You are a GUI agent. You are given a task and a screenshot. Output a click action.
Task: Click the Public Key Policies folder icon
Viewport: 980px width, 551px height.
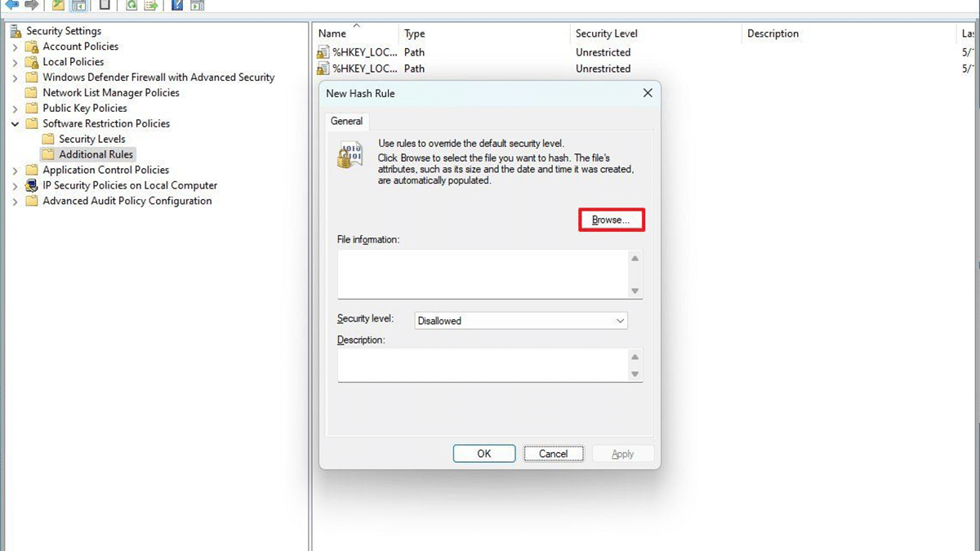pos(32,109)
